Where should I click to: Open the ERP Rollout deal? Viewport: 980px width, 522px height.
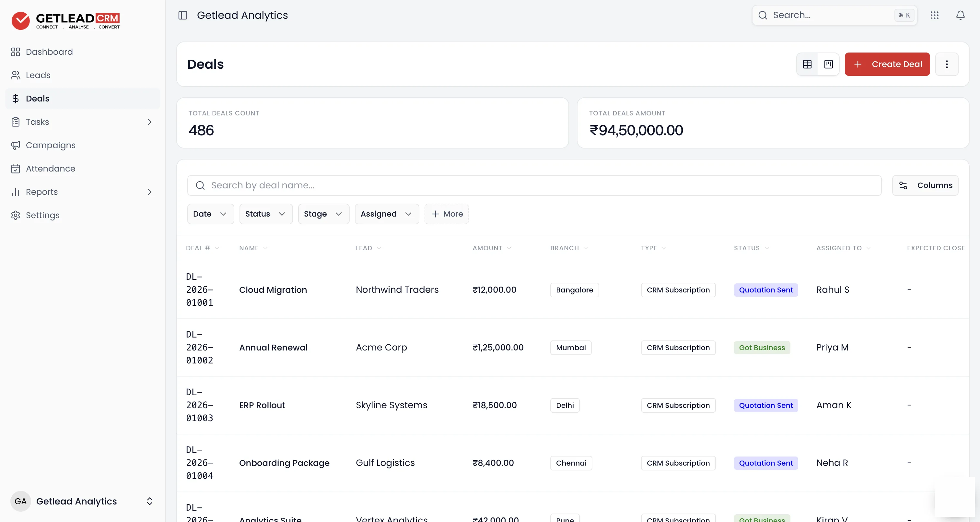[262, 405]
